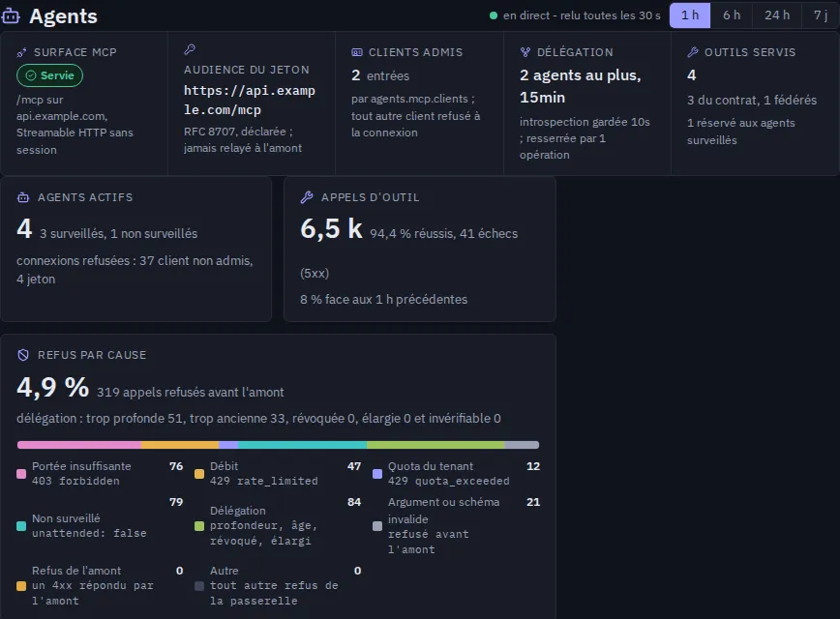Image resolution: width=840 pixels, height=619 pixels.
Task: Switch to the 24 h time range
Action: coord(777,15)
